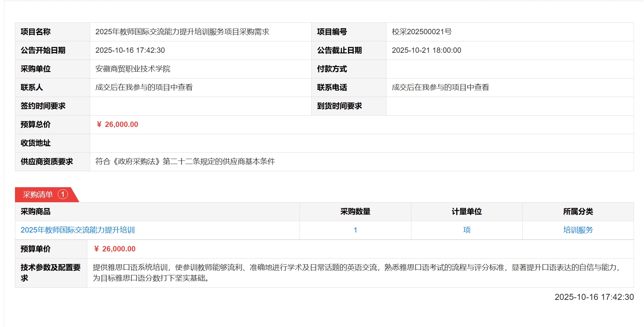Click the 所属分类 column header

pyautogui.click(x=578, y=211)
